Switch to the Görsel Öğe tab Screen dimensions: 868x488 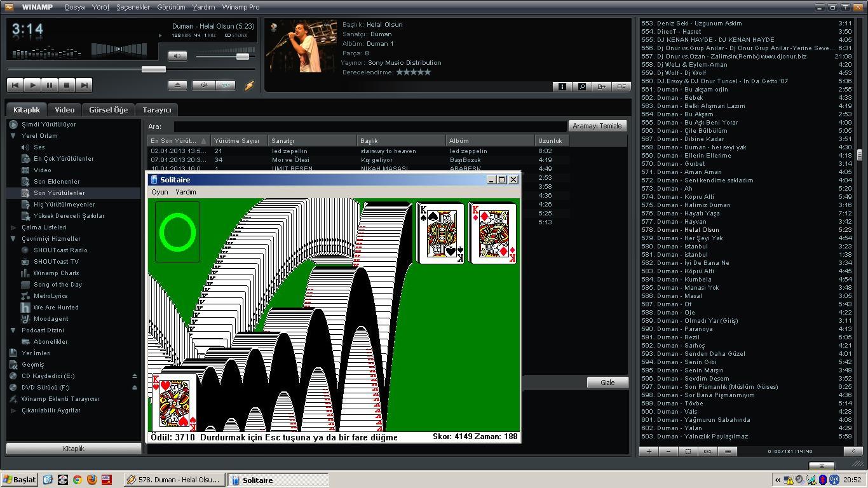[x=108, y=109]
